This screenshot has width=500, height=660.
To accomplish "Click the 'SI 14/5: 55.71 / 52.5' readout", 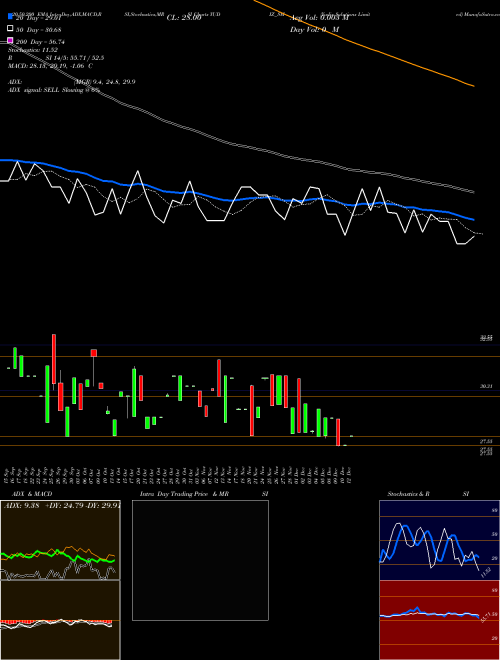I will [74, 58].
